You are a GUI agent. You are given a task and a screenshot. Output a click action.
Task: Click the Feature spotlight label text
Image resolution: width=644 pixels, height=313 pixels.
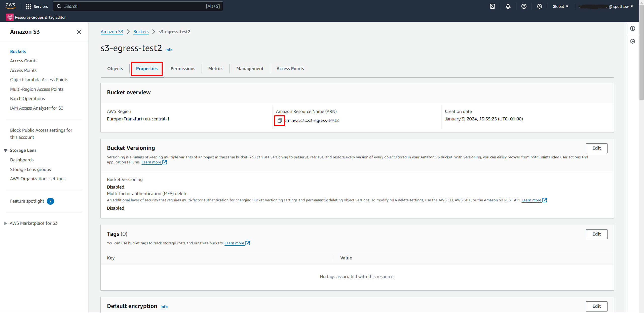(27, 201)
